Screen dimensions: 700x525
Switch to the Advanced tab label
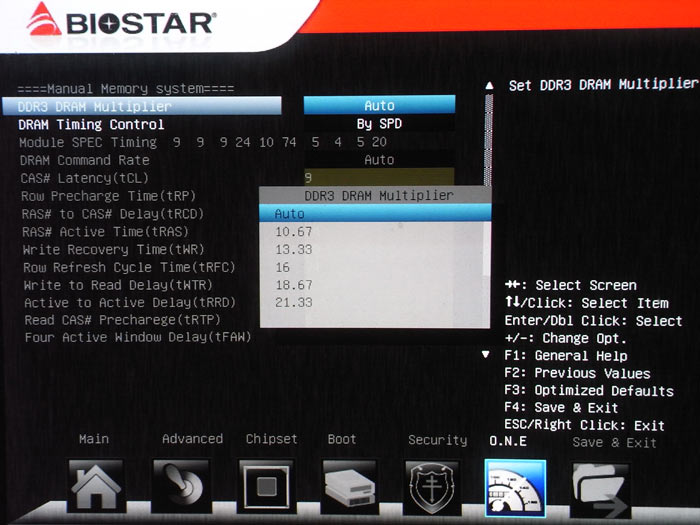coord(192,439)
